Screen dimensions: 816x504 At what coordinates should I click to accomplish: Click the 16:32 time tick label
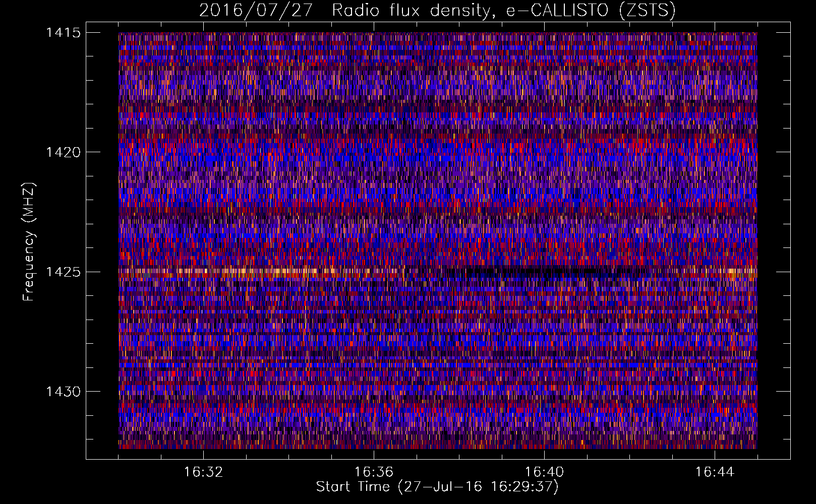(203, 472)
